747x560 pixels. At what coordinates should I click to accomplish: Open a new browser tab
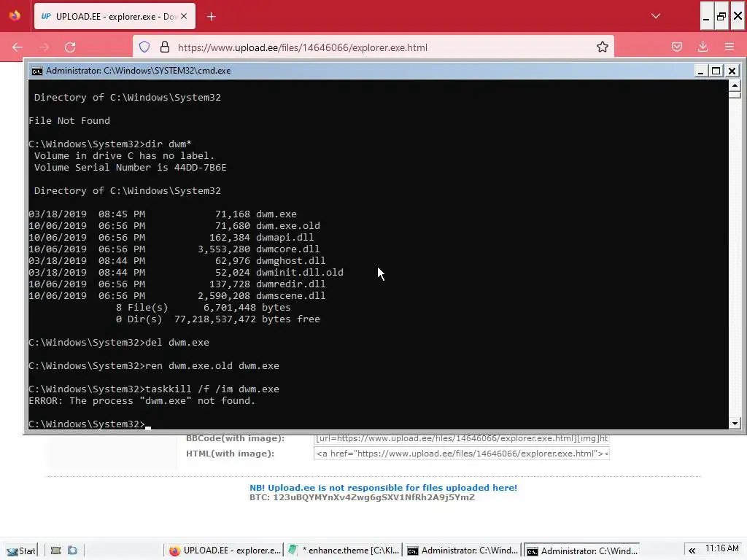tap(211, 17)
